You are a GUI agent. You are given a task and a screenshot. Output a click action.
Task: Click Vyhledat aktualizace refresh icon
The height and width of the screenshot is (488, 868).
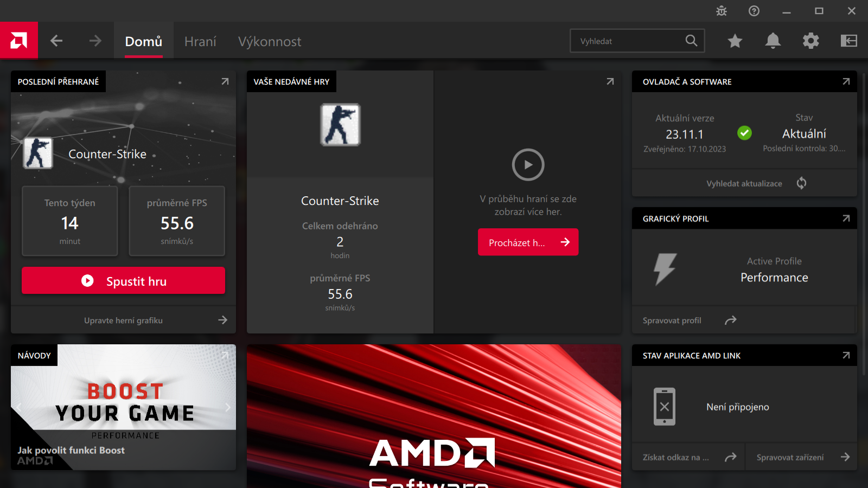click(801, 183)
